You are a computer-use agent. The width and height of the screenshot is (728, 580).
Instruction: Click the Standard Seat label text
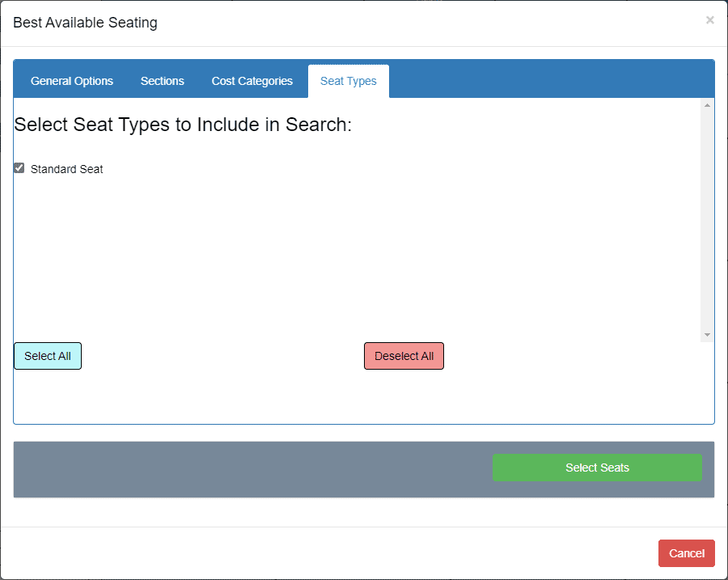point(67,169)
